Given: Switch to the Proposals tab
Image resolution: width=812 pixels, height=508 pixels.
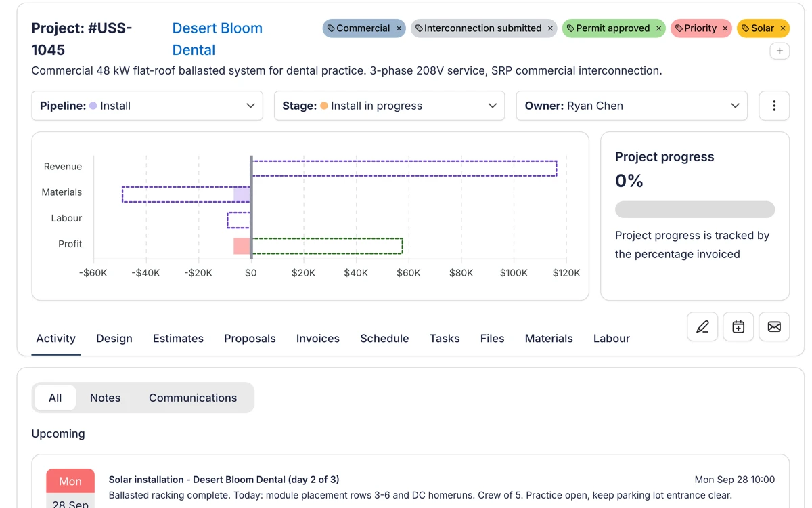Looking at the screenshot, I should pos(250,339).
